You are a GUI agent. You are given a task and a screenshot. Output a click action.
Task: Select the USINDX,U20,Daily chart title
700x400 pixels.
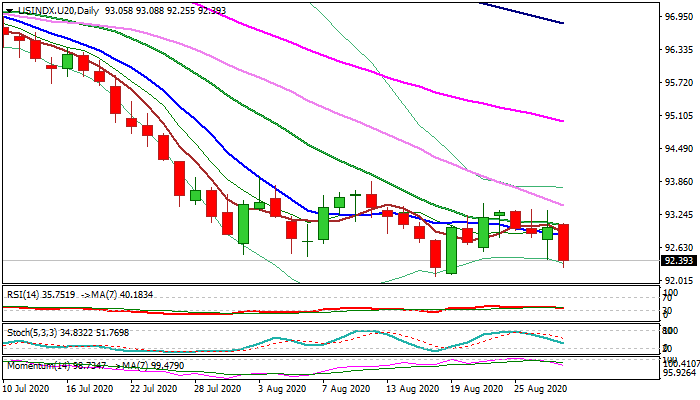(54, 10)
